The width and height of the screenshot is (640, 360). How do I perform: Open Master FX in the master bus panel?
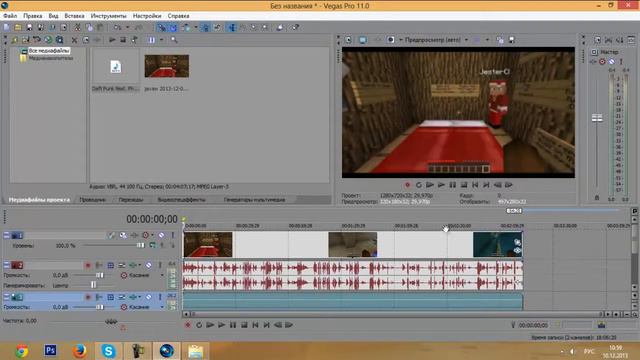(x=593, y=62)
